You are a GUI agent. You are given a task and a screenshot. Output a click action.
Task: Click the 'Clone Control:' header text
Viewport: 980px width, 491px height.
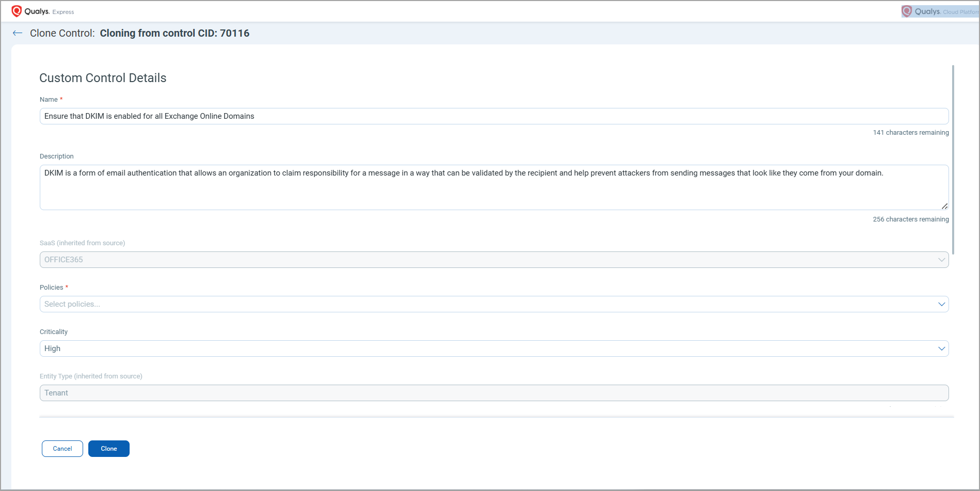(62, 33)
